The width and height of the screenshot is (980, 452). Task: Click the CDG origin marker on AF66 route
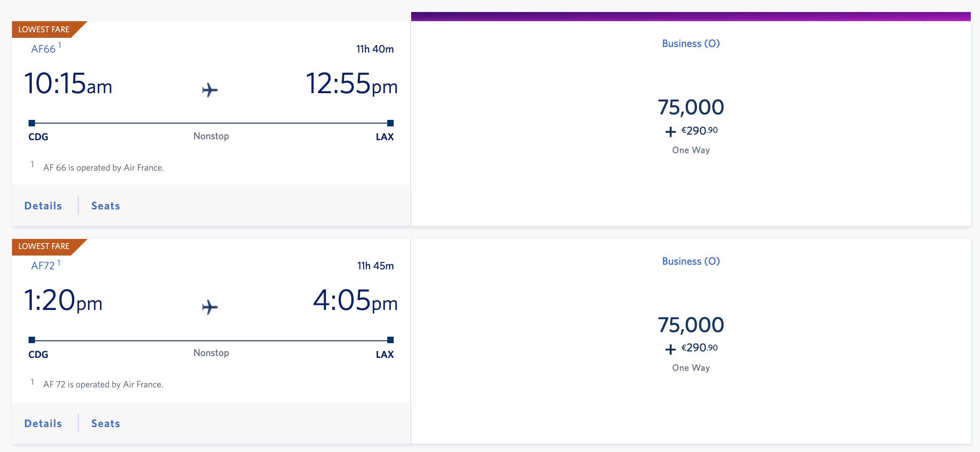32,123
